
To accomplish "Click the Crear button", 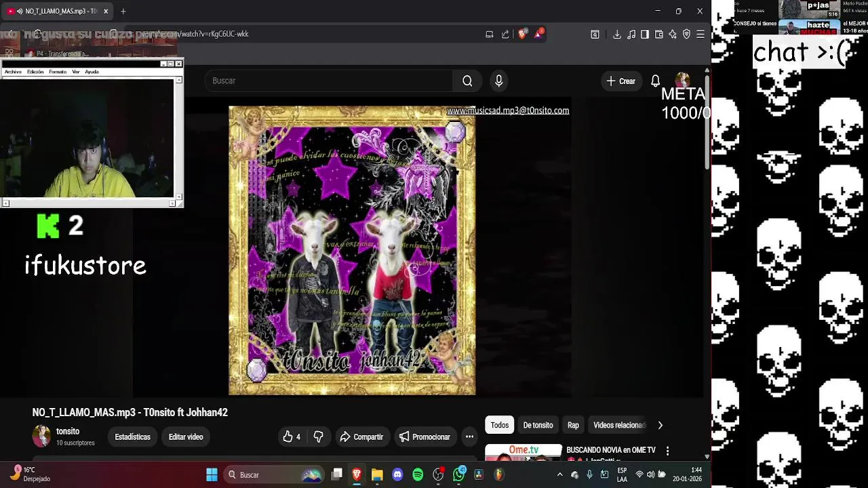I will pos(621,81).
